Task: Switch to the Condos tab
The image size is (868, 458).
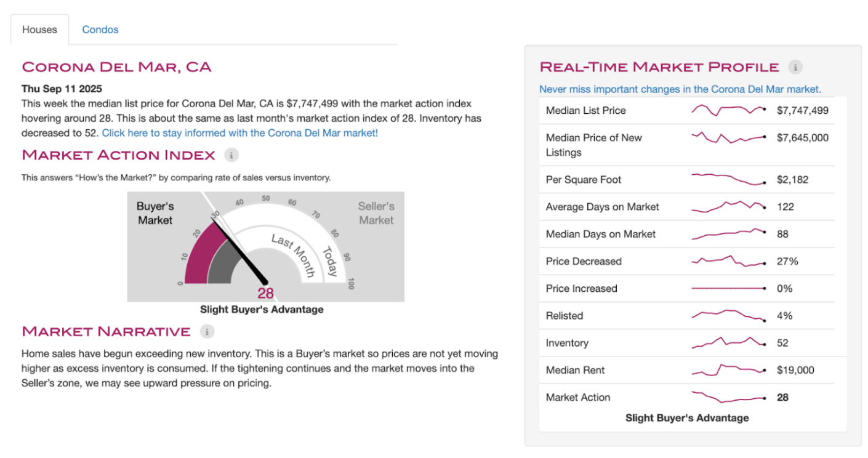Action: tap(100, 30)
